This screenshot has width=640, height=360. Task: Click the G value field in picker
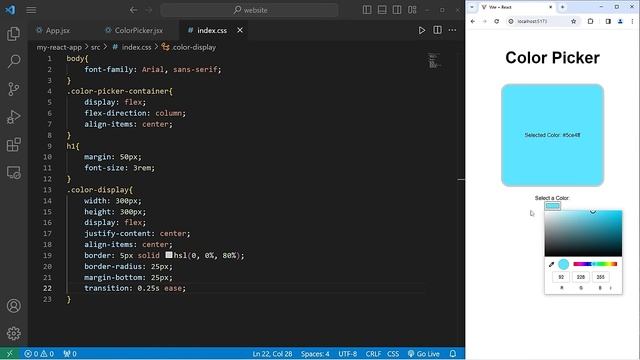[580, 277]
